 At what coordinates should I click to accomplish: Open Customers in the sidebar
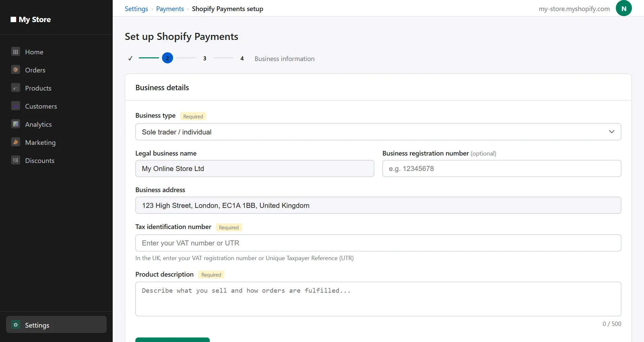pos(56,106)
